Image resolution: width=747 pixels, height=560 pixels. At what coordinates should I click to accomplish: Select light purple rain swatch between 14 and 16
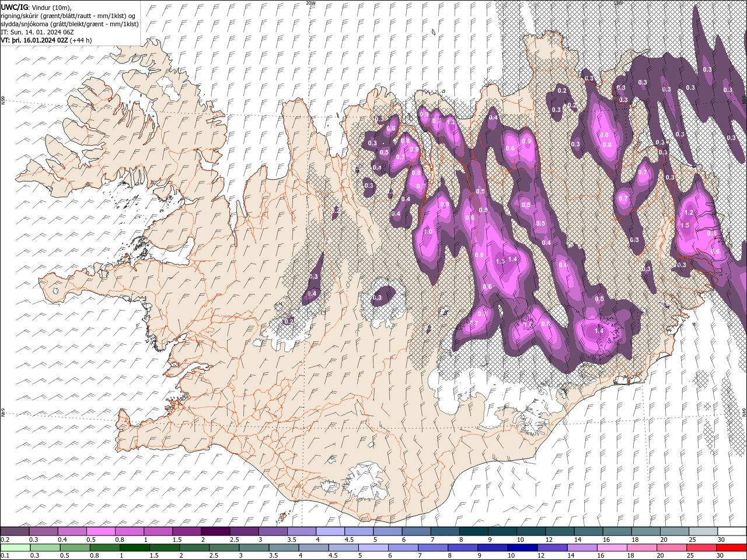(x=582, y=547)
